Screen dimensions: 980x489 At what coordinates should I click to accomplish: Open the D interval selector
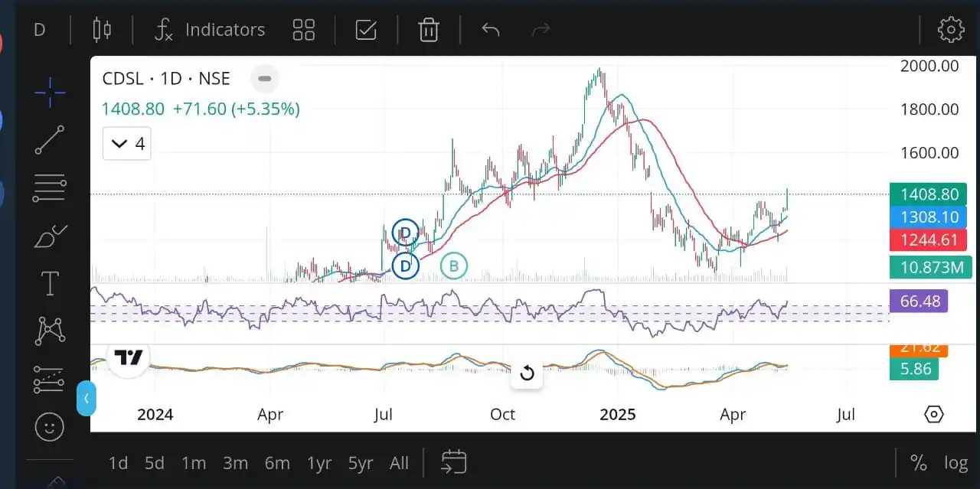[x=40, y=30]
